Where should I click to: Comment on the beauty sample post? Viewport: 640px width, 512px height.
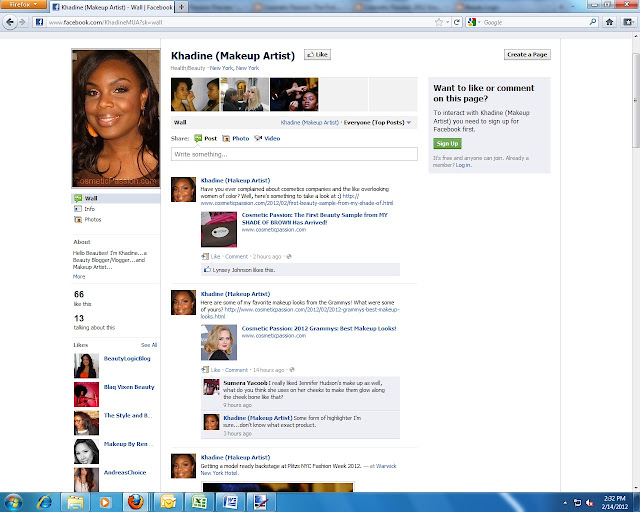point(236,256)
